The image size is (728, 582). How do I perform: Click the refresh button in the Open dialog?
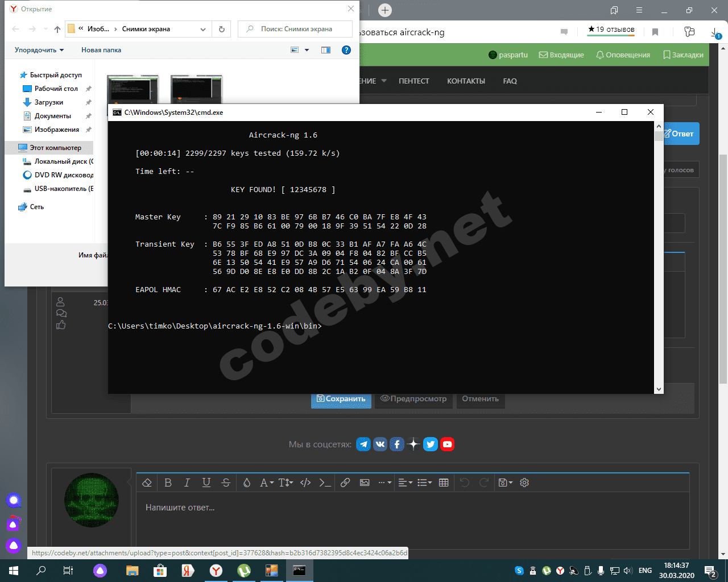coord(222,29)
